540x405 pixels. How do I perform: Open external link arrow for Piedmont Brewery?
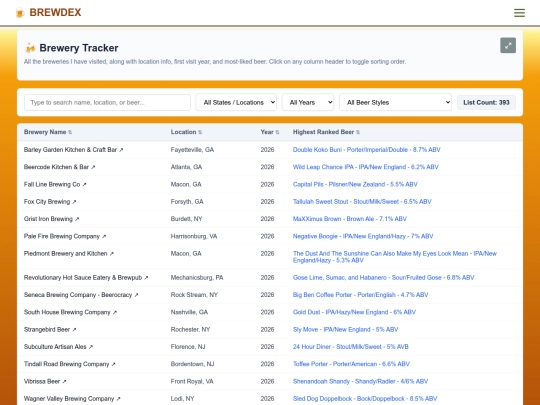[111, 254]
